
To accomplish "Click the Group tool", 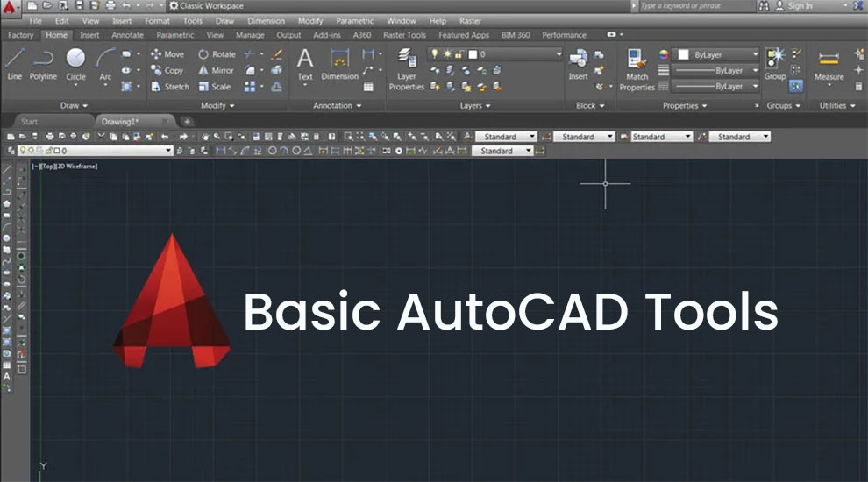I will coord(775,65).
